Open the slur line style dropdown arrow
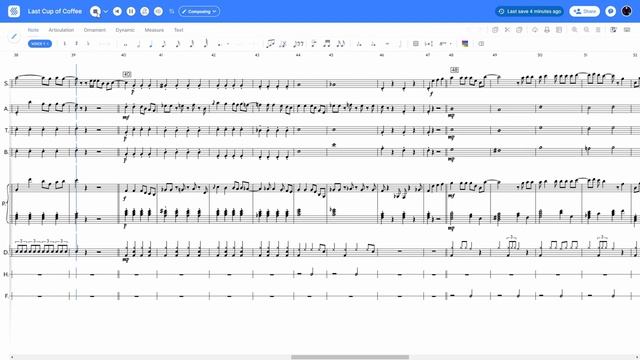640x360 pixels. coord(450,44)
